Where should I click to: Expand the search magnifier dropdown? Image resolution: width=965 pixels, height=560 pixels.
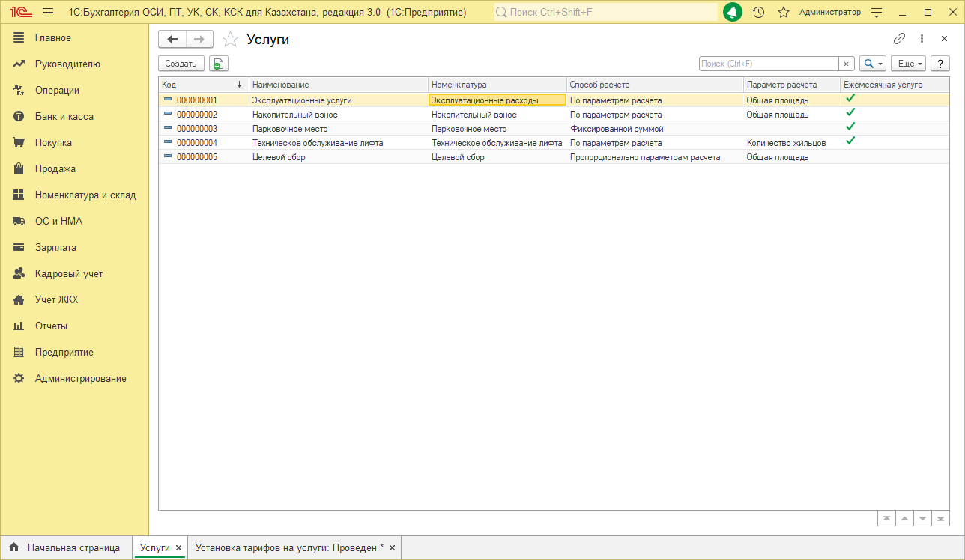coord(873,64)
